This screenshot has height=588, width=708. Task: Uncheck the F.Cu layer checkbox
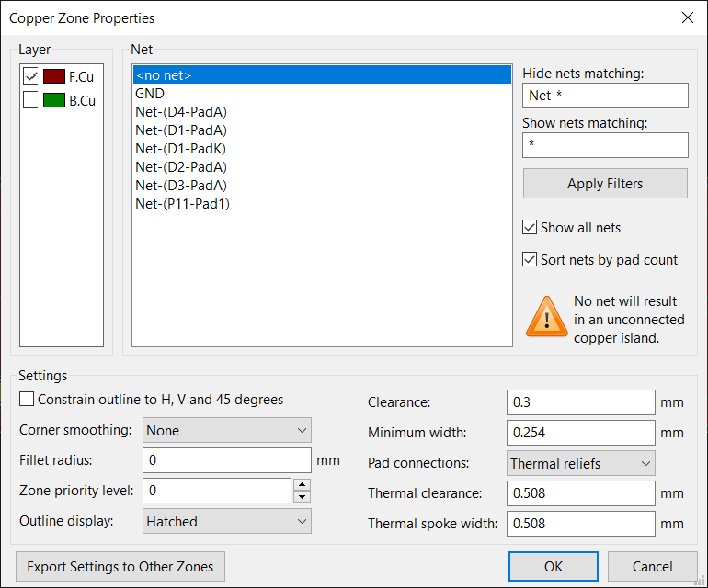point(30,77)
